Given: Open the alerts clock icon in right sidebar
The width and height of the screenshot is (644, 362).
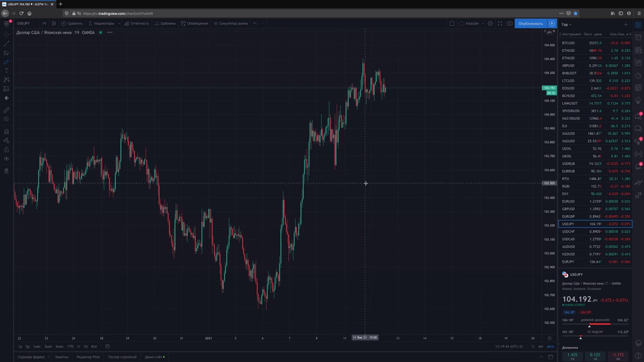Looking at the screenshot, I should pyautogui.click(x=638, y=37).
